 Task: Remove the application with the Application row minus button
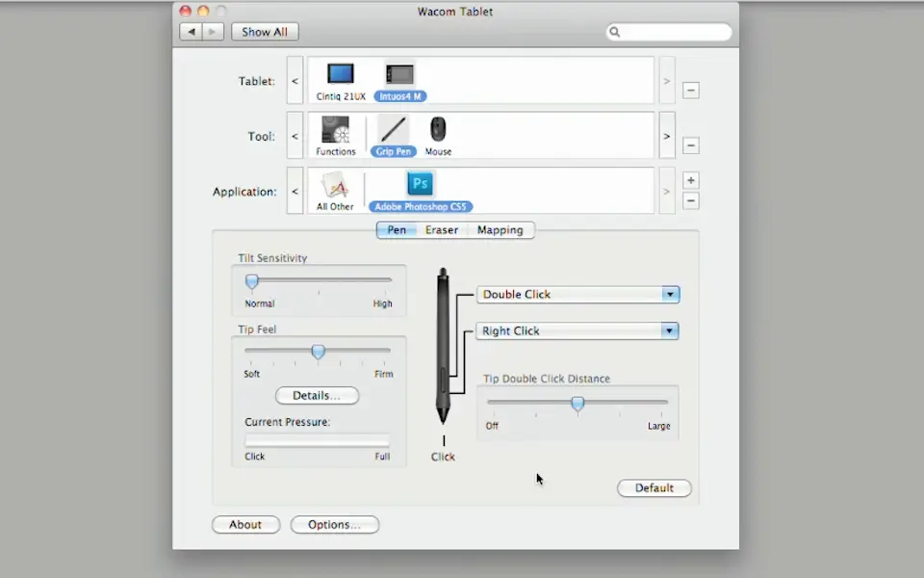click(691, 200)
